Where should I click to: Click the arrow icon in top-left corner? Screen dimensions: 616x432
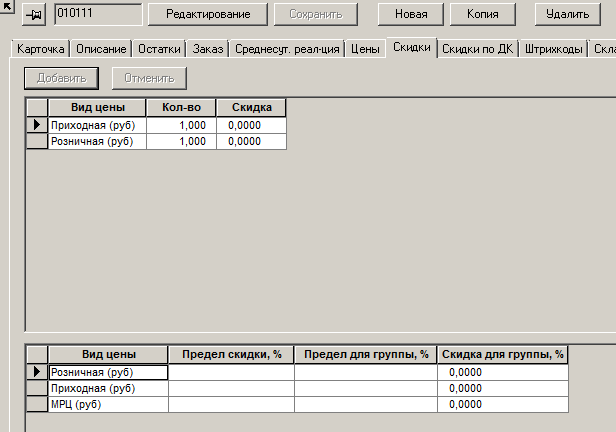click(7, 6)
